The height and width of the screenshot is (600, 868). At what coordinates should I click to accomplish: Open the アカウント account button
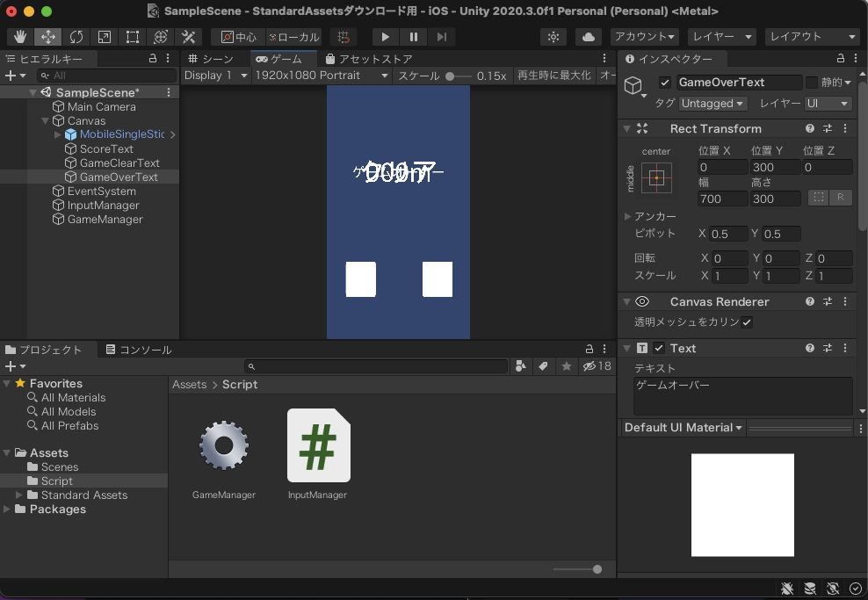click(x=645, y=37)
